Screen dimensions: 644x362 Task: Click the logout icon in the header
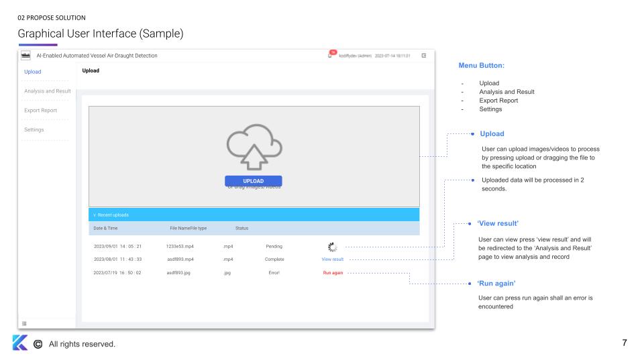423,56
